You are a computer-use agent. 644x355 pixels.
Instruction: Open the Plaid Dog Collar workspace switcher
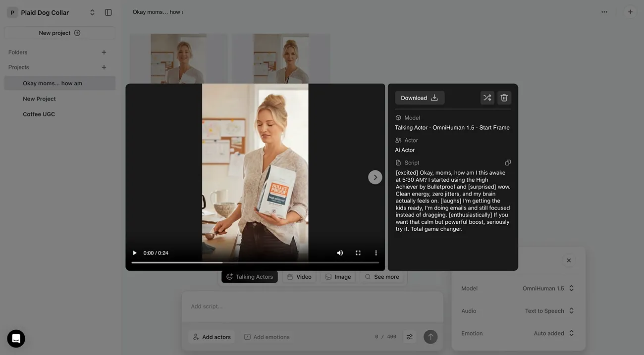51,12
